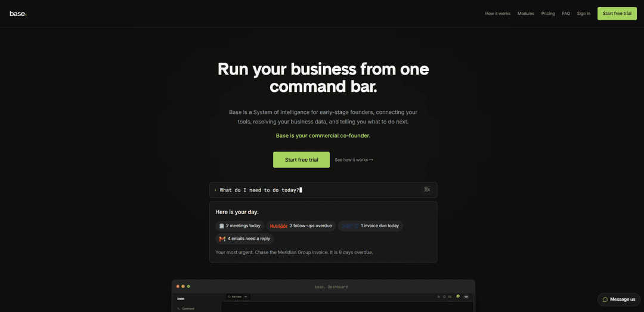Go to the Pricing page
Screen dimensions: 644x312
coord(548,14)
